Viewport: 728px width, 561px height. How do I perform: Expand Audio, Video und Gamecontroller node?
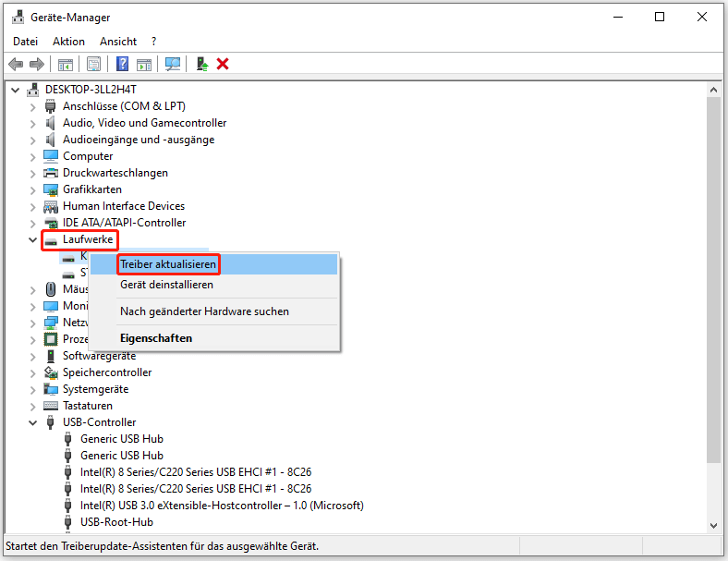click(32, 124)
